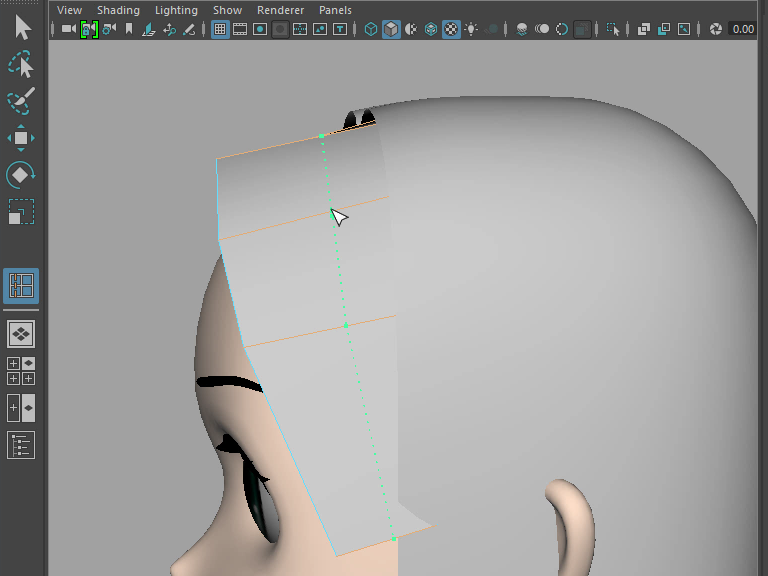Toggle Lock Camera button
Screen dimensions: 768x576
pos(89,30)
